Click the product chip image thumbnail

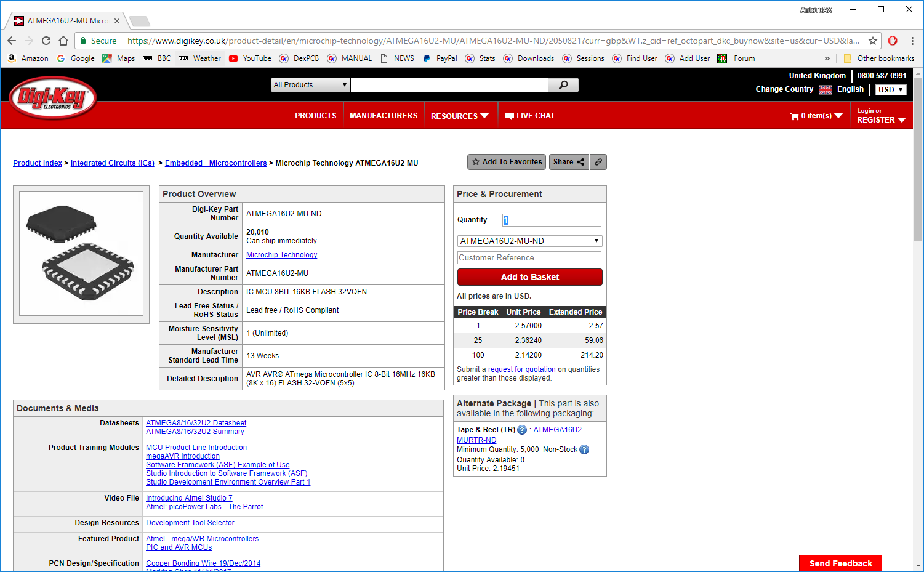click(81, 254)
